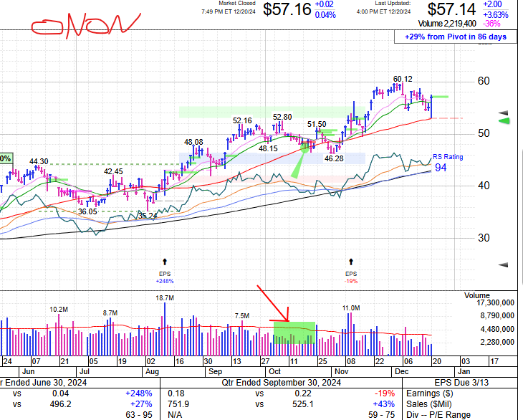Click the gray triangle marker below price level 30
Image resolution: width=523 pixels, height=420 pixels.
503,265
